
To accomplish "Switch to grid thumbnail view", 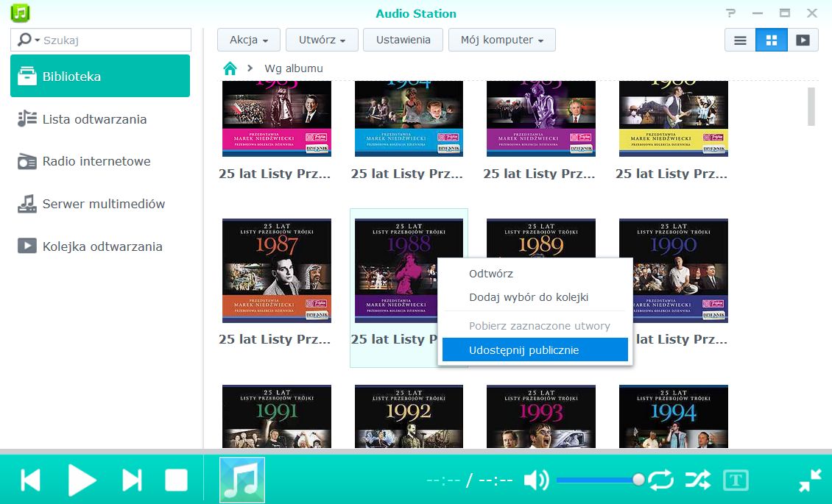I will [772, 40].
